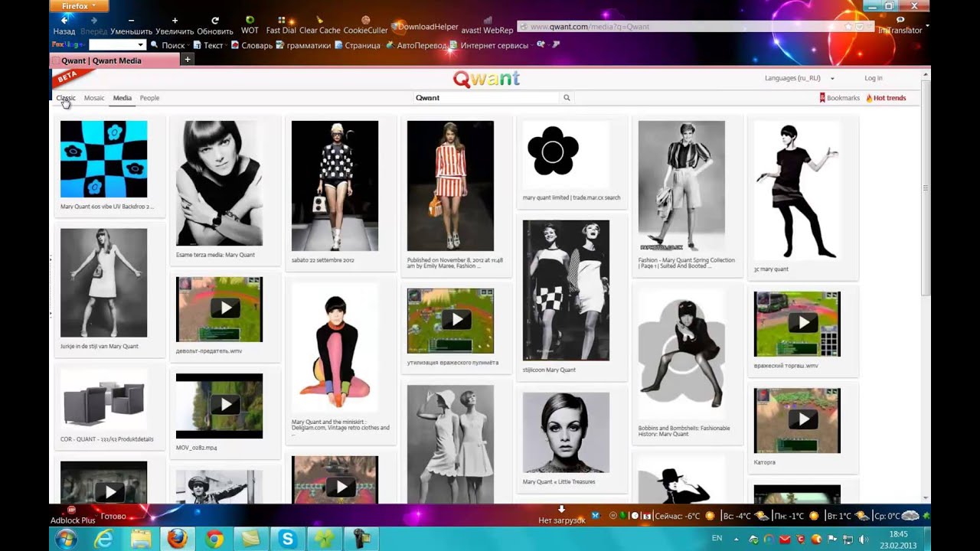This screenshot has width=980, height=551.
Task: Click the грамматики toolbar button
Action: pos(303,45)
